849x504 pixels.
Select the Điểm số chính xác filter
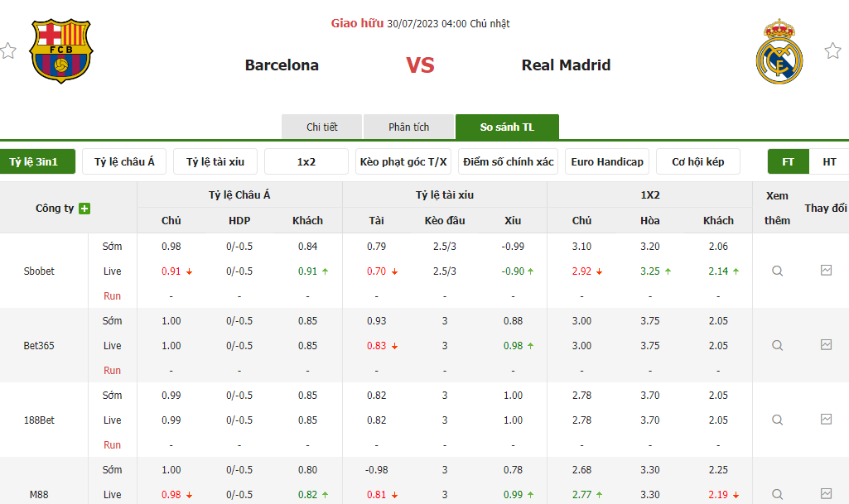click(509, 161)
